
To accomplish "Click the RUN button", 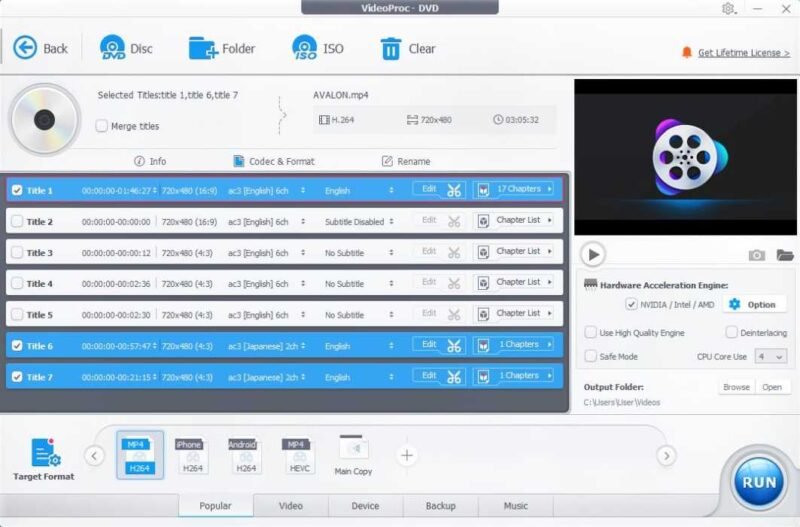I will pyautogui.click(x=759, y=482).
